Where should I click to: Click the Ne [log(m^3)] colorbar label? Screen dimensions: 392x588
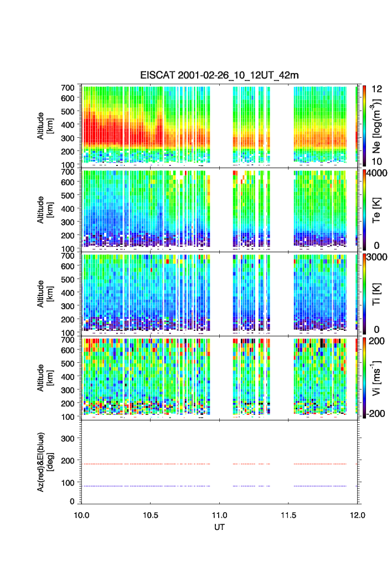click(379, 124)
